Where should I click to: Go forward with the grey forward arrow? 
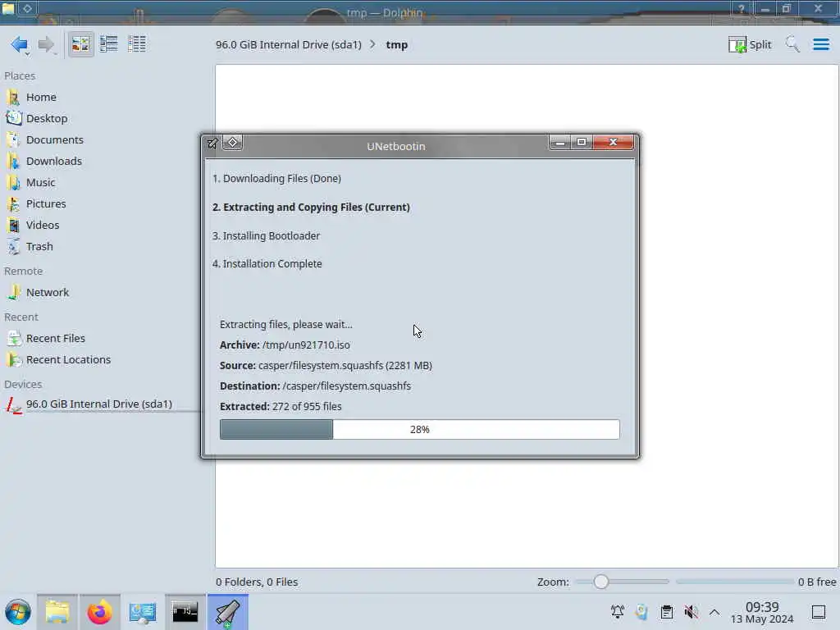coord(46,44)
